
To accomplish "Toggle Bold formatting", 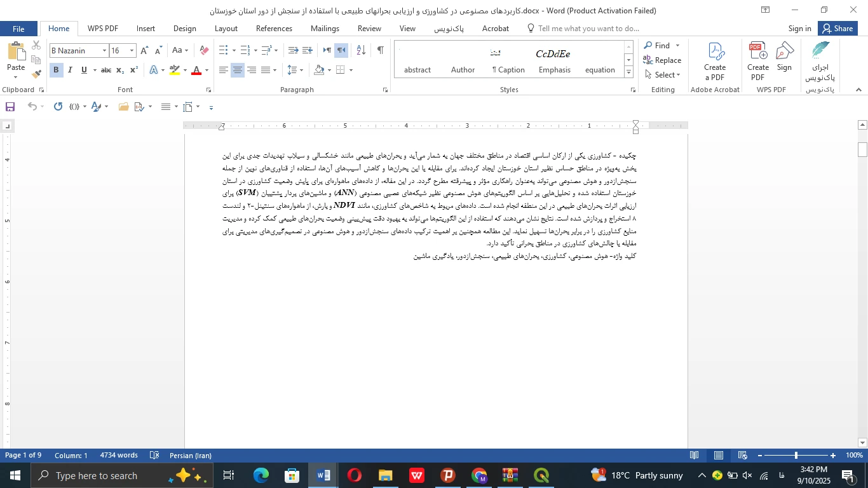I will [x=56, y=70].
